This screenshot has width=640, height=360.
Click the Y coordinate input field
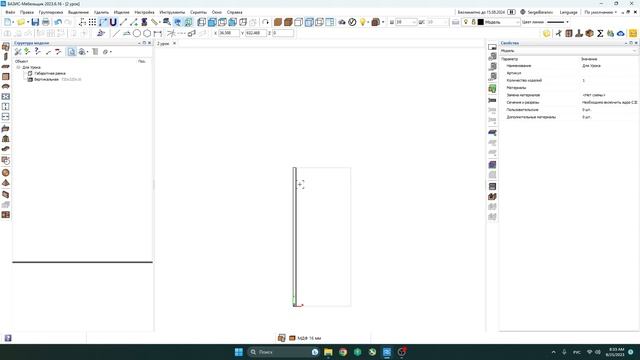(x=256, y=33)
